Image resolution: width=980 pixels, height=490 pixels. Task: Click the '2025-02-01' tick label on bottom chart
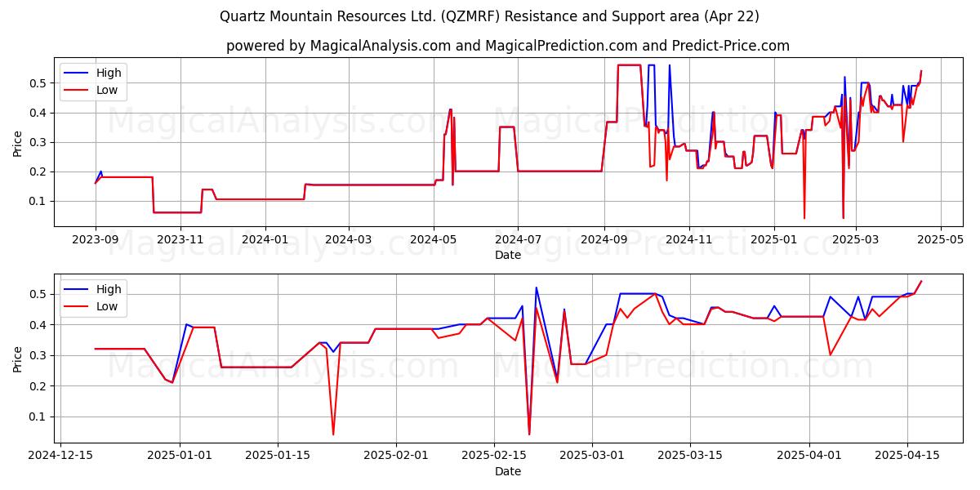coord(396,457)
